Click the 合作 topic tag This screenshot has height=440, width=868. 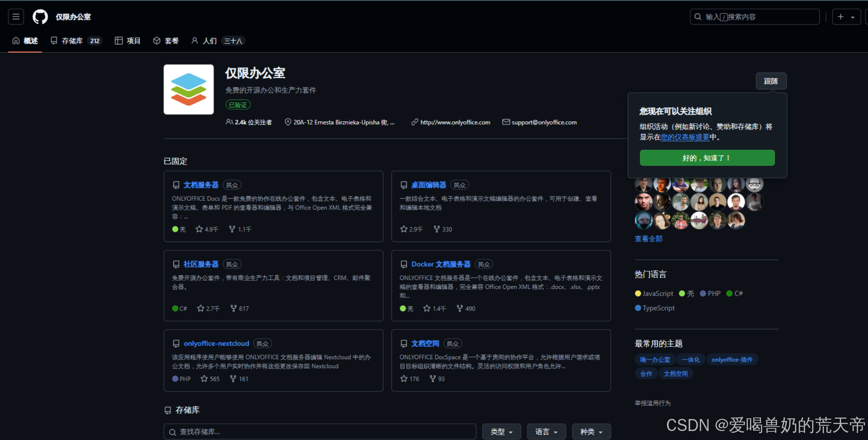646,374
